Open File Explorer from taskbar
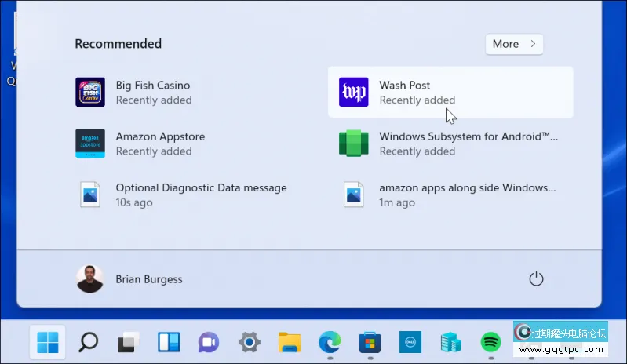This screenshot has width=627, height=364. click(290, 342)
